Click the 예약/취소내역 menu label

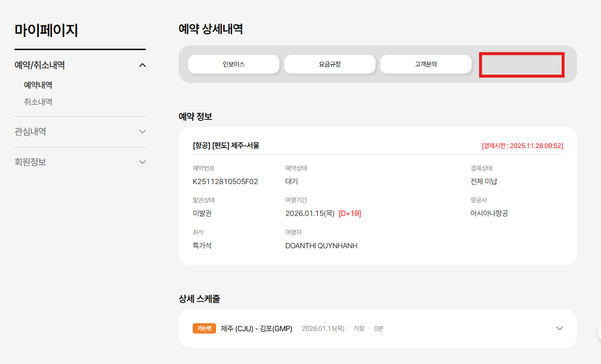(x=40, y=65)
